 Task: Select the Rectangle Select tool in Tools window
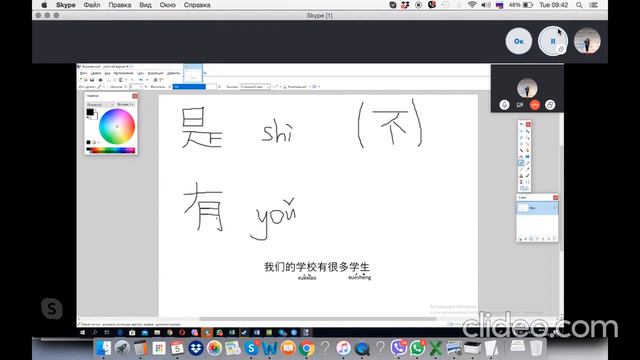coord(521,131)
